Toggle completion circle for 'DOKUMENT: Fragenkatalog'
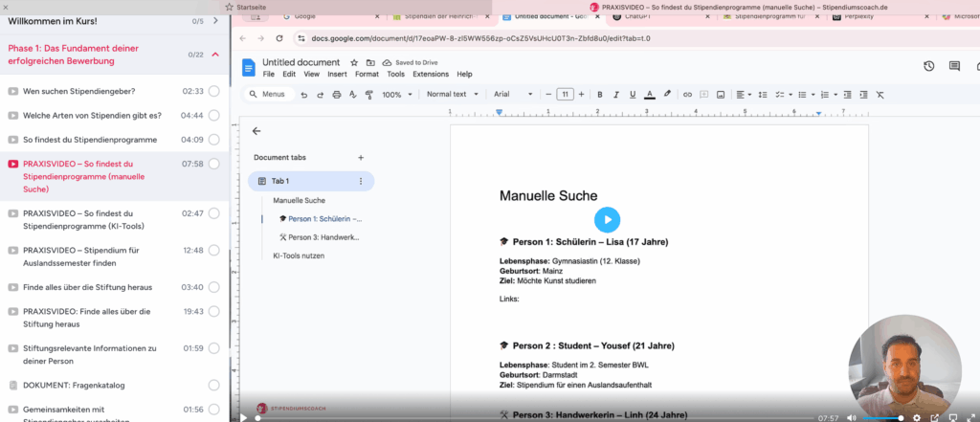This screenshot has width=980, height=422. pyautogui.click(x=213, y=385)
